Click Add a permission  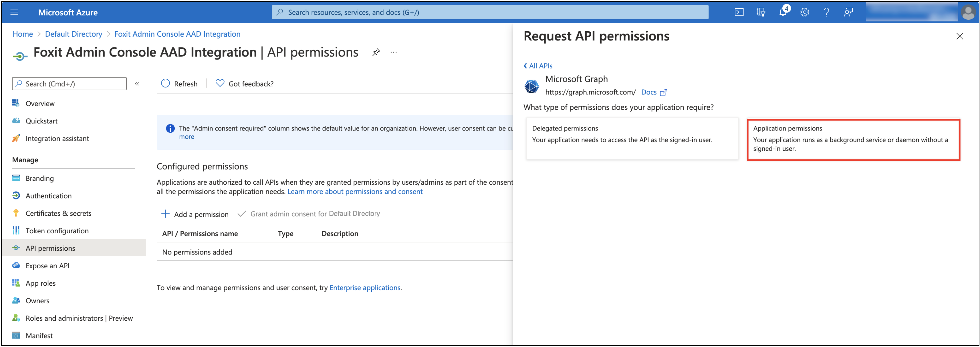(x=195, y=214)
